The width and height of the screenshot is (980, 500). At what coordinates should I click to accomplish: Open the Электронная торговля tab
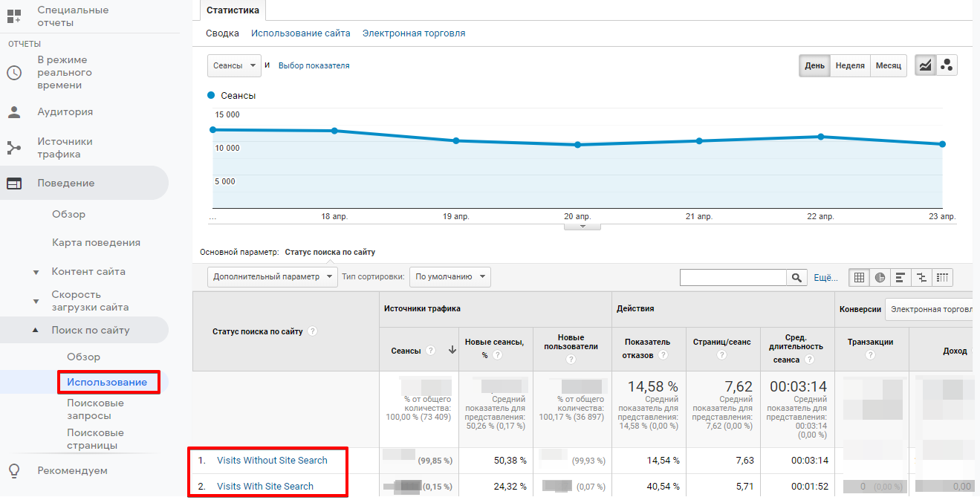pos(413,33)
